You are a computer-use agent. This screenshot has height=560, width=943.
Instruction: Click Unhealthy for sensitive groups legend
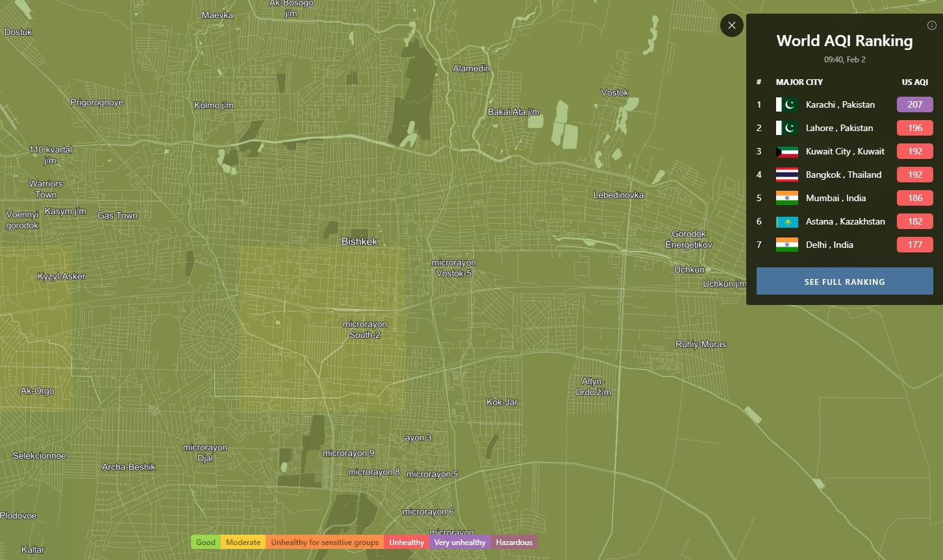click(324, 542)
